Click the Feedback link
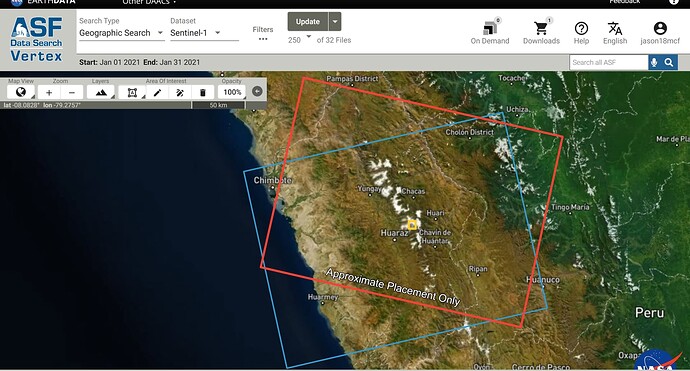 624,2
